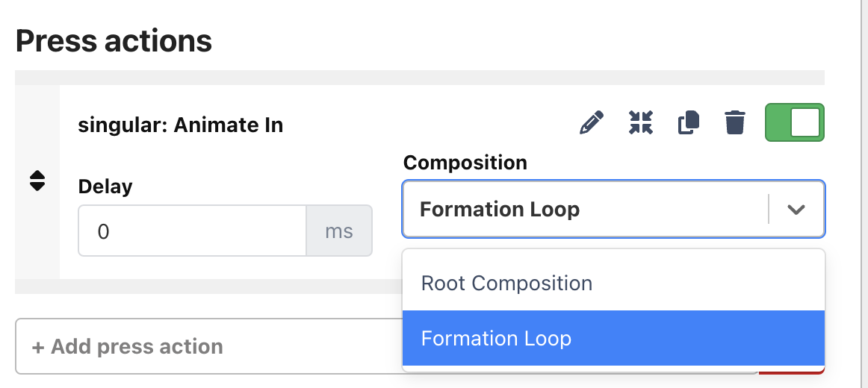Click the Composition field label

click(x=465, y=163)
